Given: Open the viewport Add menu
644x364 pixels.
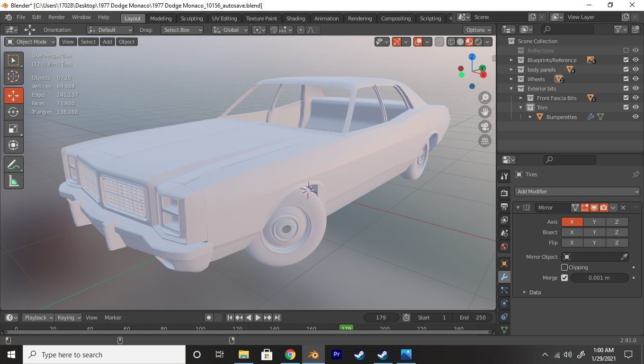Looking at the screenshot, I should tap(107, 42).
